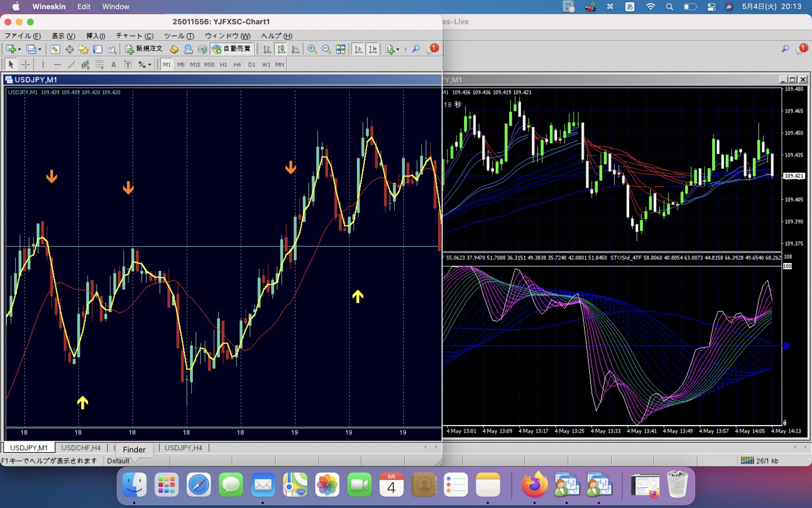Screen dimensions: 812x508
Task: Toggle candlestick chart mode
Action: pos(281,49)
